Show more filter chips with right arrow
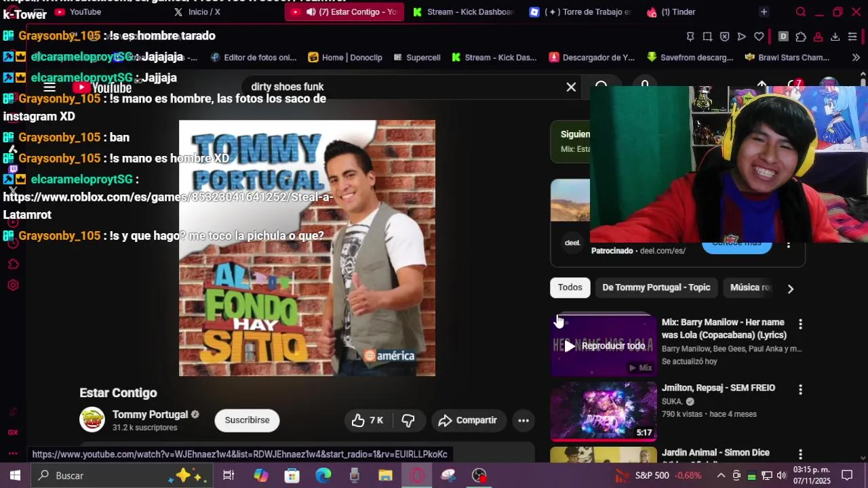Screen dimensions: 868x488 pyautogui.click(x=791, y=289)
